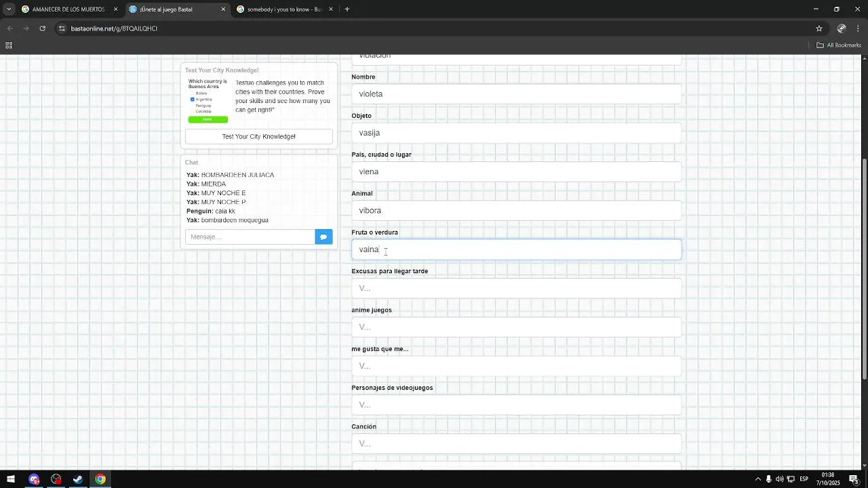Click the País field containing 'viena'
This screenshot has height=488, width=868.
[516, 171]
